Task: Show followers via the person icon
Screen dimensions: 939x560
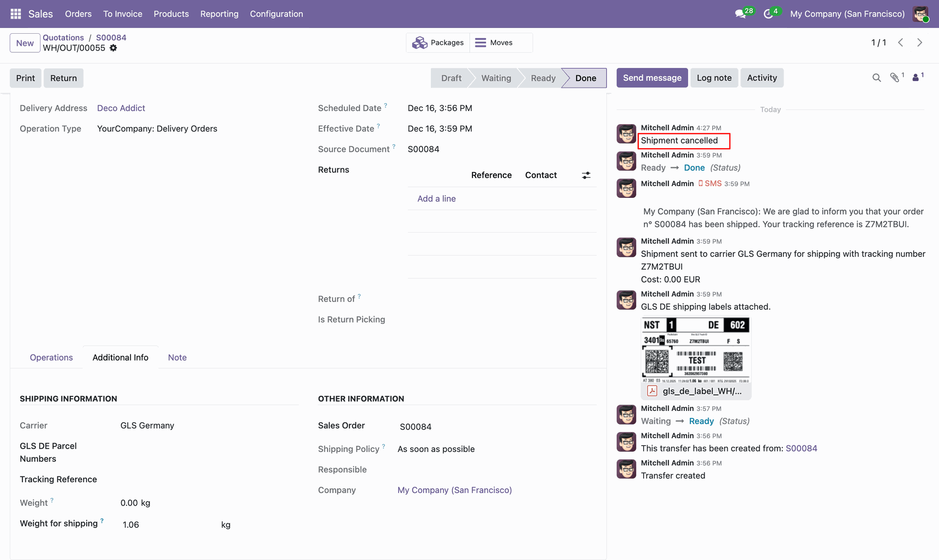Action: tap(916, 78)
